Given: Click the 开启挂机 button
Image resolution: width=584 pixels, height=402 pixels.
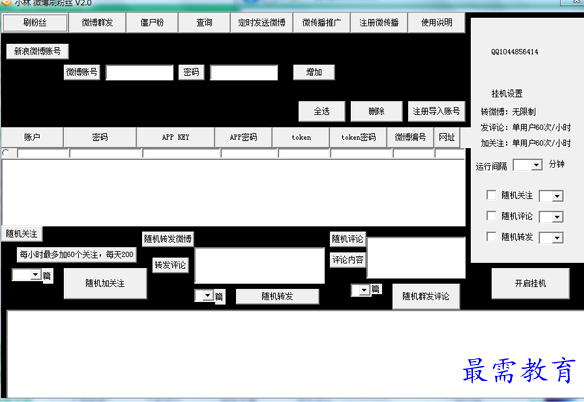Looking at the screenshot, I should pos(530,283).
